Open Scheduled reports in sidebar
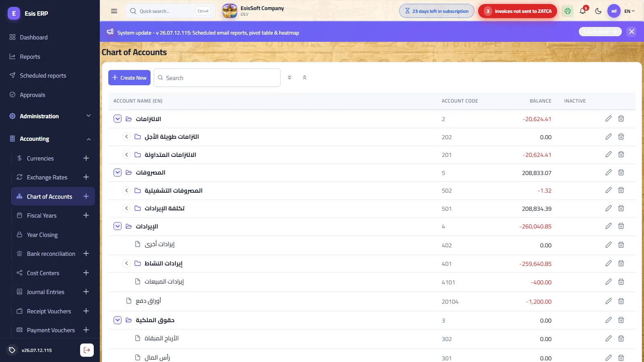Screen dimensions: 644x362 click(x=50, y=76)
